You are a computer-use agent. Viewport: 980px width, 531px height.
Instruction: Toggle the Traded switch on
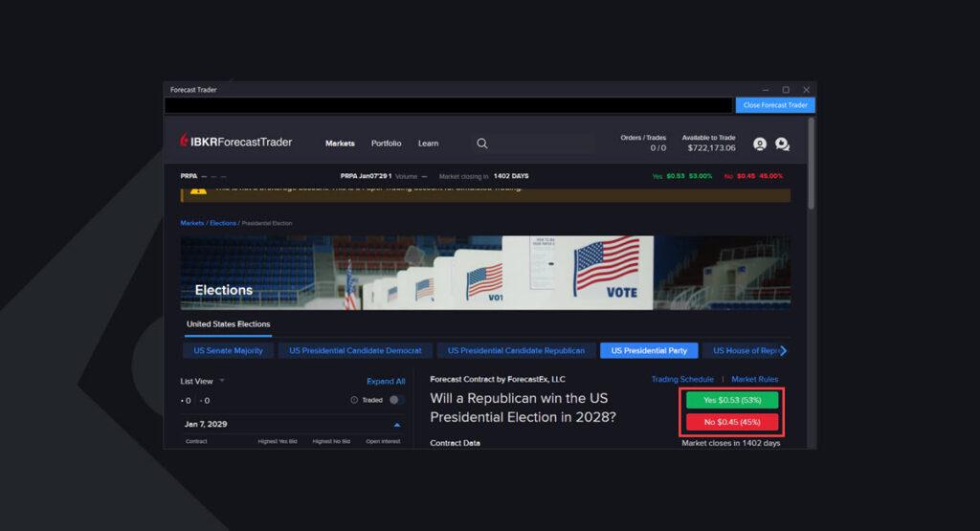395,400
